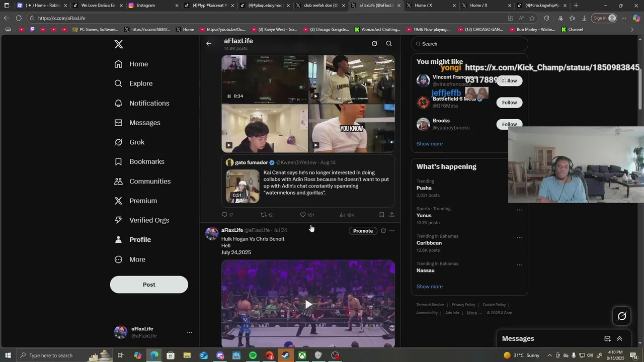Open Terms of Service link
644x362 pixels.
(430, 305)
